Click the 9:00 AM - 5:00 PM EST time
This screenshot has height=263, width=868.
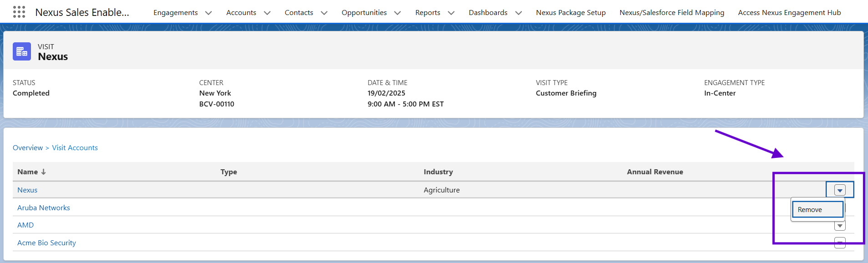tap(406, 104)
